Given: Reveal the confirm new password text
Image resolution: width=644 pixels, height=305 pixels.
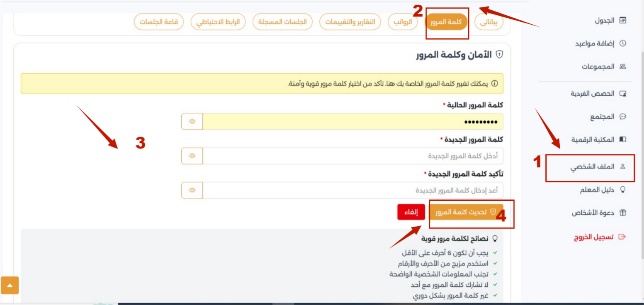Looking at the screenshot, I should coord(192,190).
